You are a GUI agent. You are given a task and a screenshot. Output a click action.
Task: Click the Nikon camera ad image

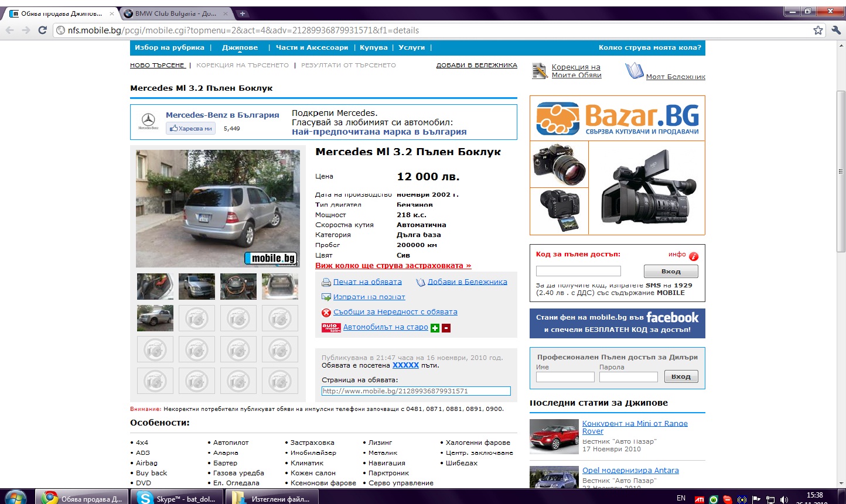click(559, 164)
